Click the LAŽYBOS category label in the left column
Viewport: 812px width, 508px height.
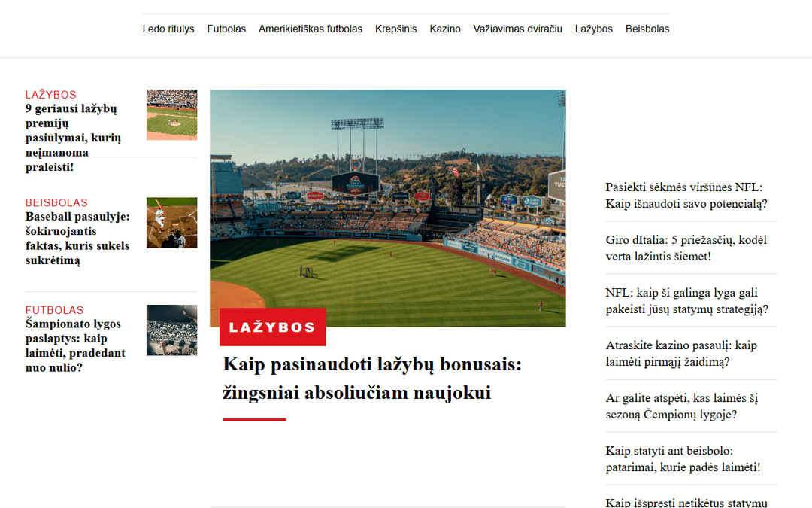51,95
